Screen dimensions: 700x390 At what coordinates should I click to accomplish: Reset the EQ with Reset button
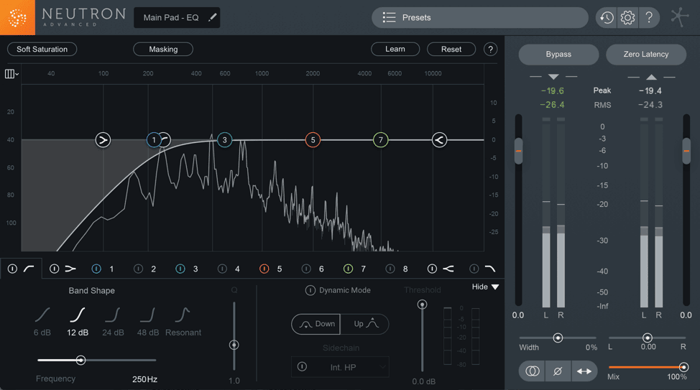pos(451,49)
